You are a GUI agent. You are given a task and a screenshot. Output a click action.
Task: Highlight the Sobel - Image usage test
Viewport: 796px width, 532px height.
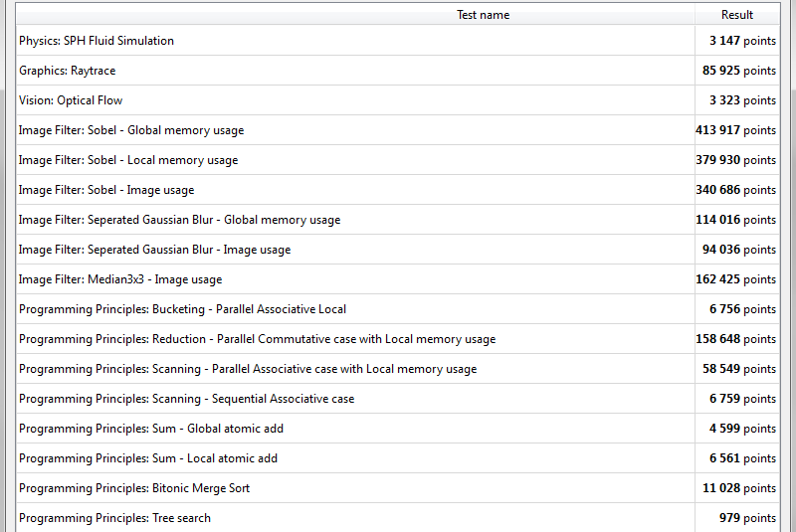106,190
